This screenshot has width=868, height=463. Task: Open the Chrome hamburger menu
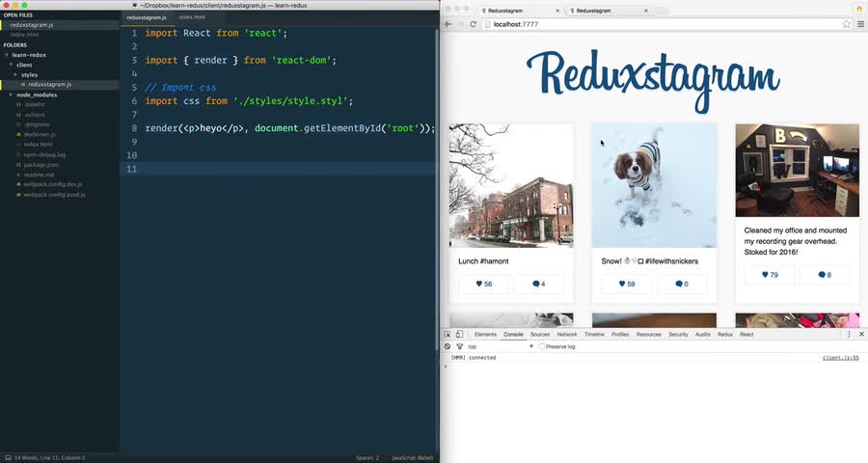(x=861, y=24)
